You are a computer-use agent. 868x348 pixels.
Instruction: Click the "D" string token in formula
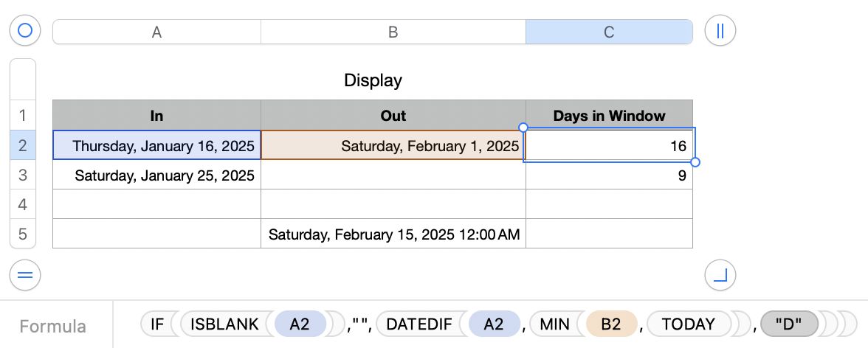[789, 324]
